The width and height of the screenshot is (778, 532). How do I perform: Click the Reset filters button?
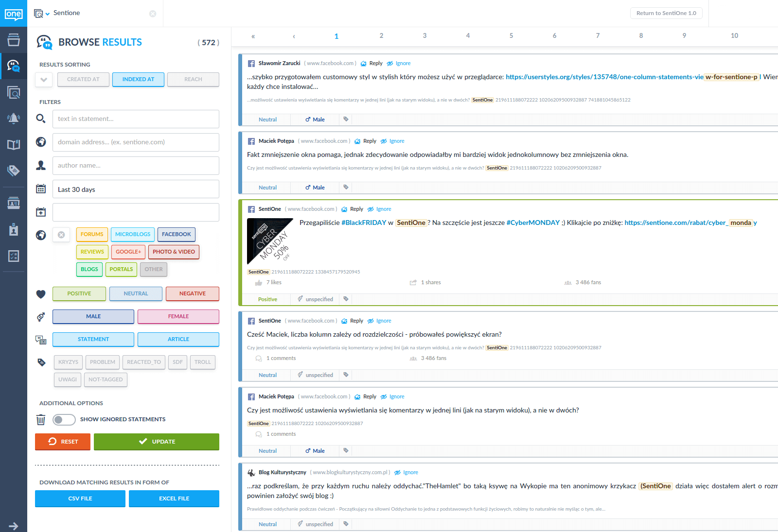pyautogui.click(x=63, y=442)
